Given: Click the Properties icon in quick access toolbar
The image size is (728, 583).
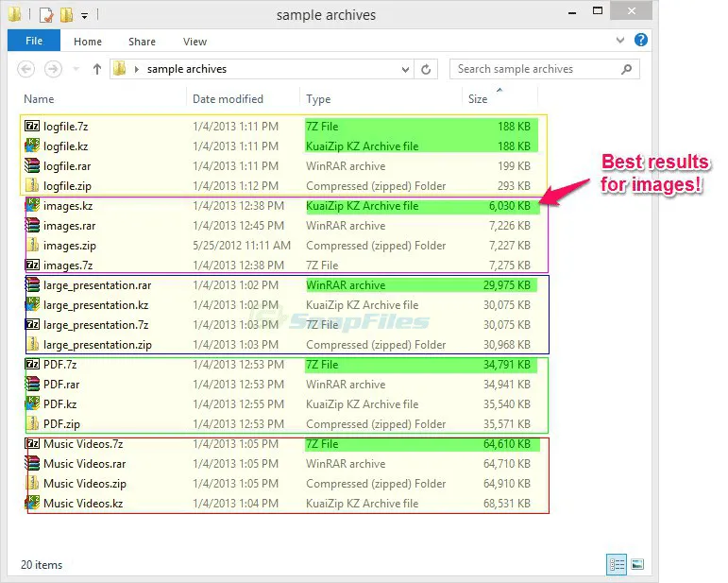Looking at the screenshot, I should pyautogui.click(x=46, y=15).
